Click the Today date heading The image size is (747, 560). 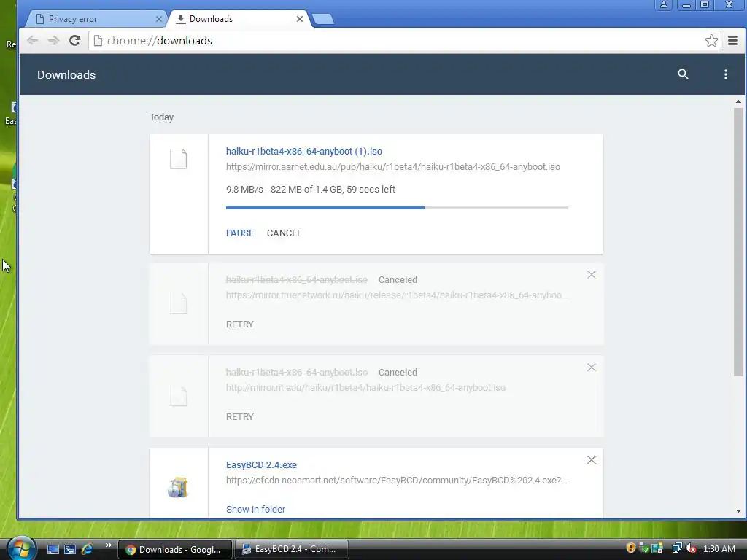161,117
